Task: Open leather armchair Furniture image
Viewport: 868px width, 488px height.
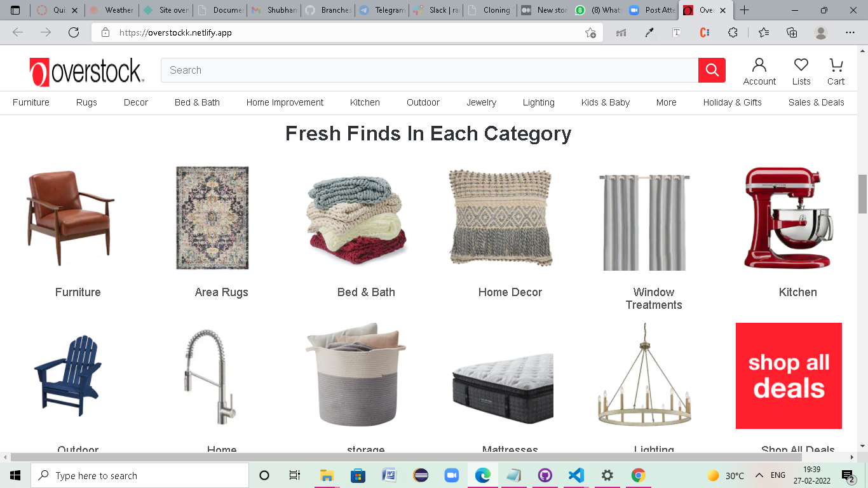Action: (70, 218)
